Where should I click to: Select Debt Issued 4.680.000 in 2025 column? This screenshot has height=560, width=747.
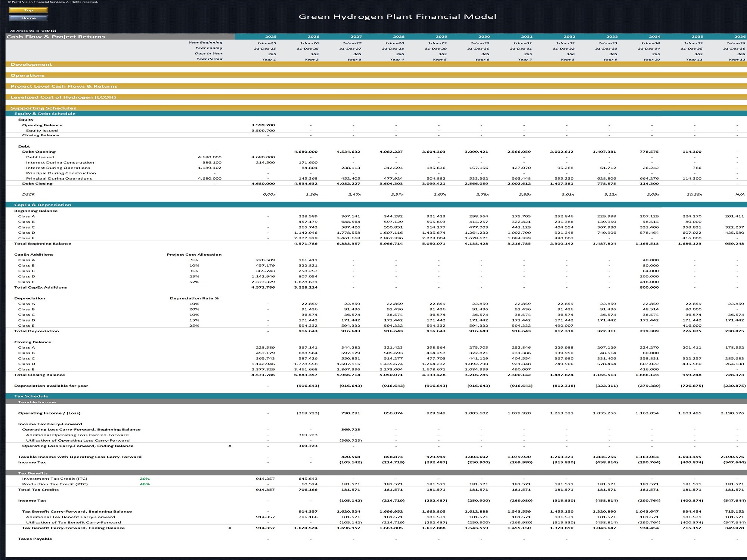[x=263, y=157]
